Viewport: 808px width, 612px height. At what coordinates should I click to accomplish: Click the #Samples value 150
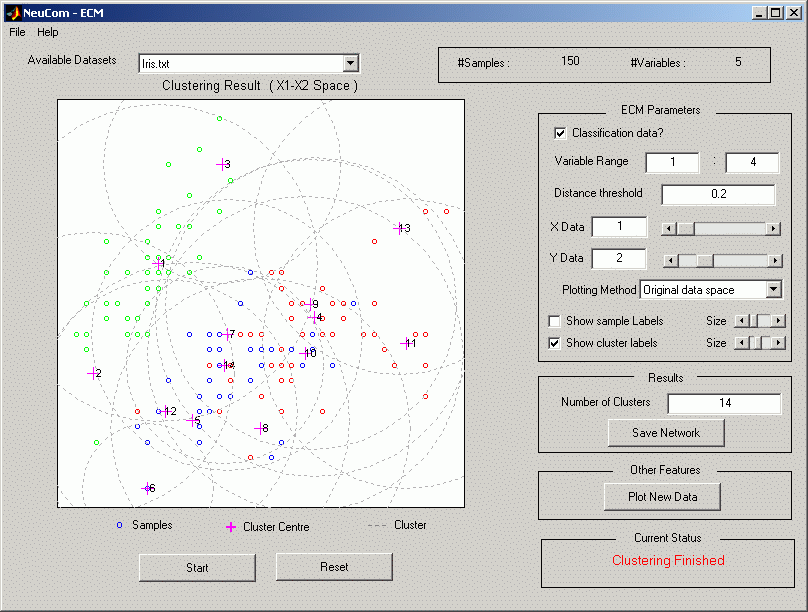tap(570, 61)
